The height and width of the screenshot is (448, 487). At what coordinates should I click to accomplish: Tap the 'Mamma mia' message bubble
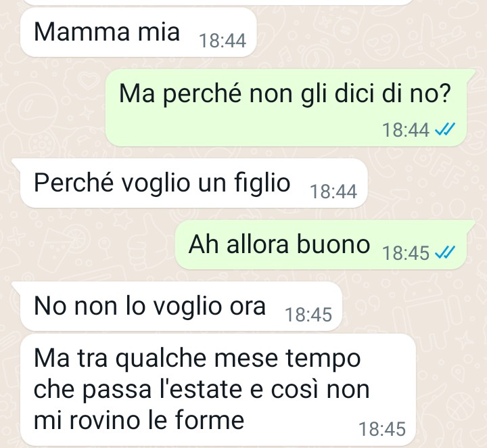(x=138, y=32)
